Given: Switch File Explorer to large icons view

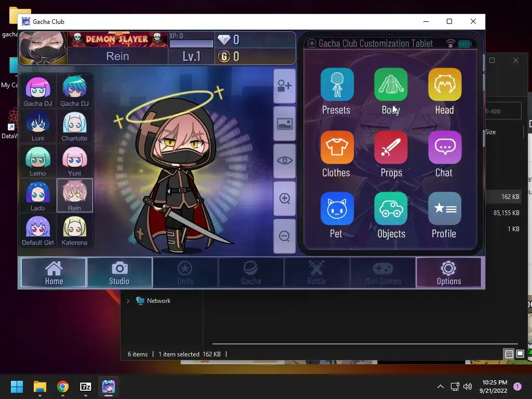Looking at the screenshot, I should point(520,354).
